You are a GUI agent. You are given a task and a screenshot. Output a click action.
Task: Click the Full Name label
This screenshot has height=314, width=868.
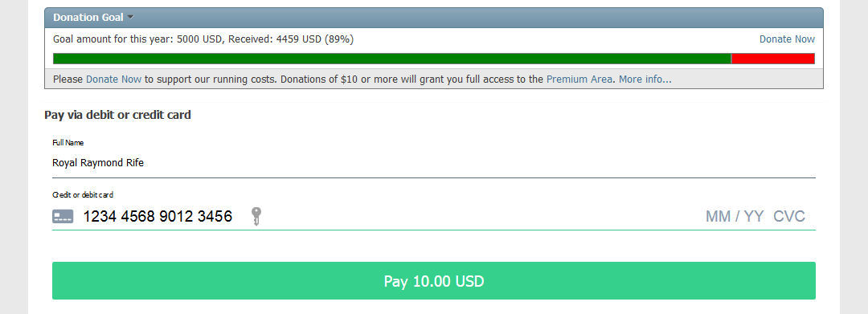tap(68, 143)
